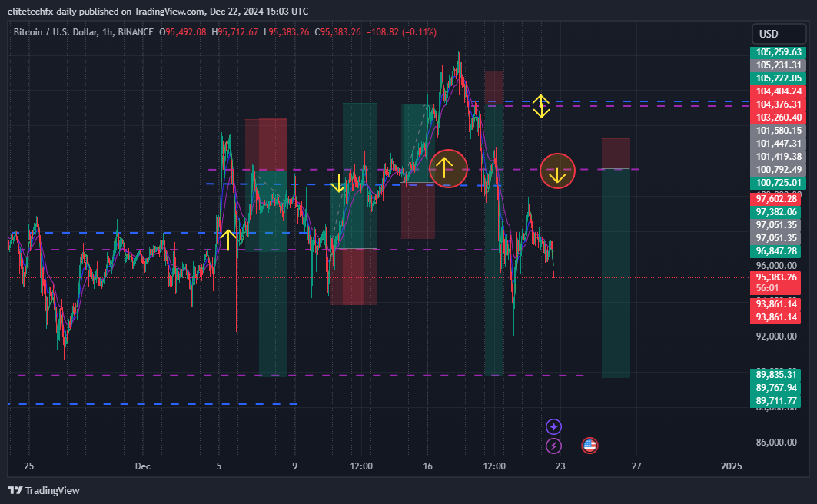Click the 101,447.31 price label
Screen dimensions: 817x504
778,143
